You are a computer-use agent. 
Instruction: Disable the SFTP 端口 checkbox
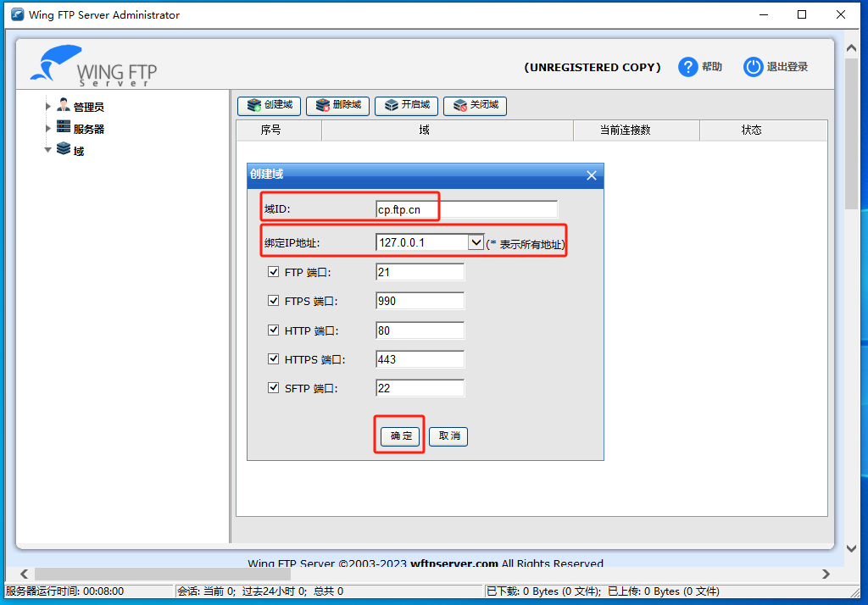274,387
